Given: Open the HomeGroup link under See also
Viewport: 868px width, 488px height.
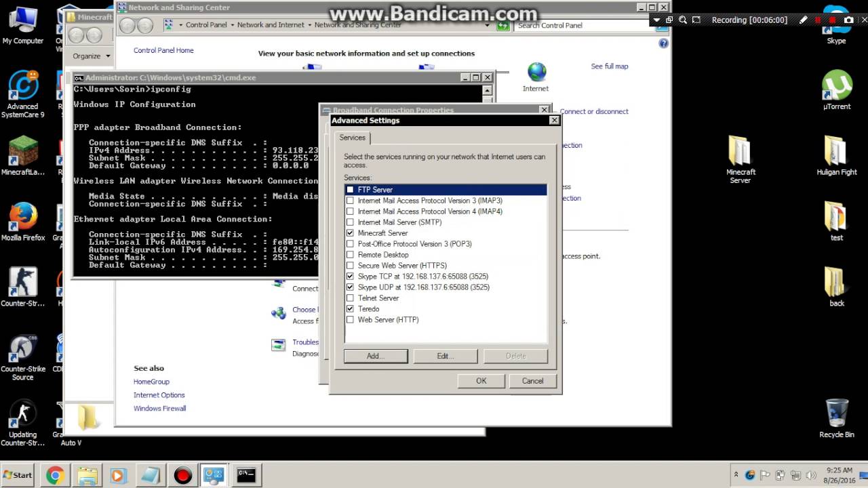Looking at the screenshot, I should click(151, 382).
